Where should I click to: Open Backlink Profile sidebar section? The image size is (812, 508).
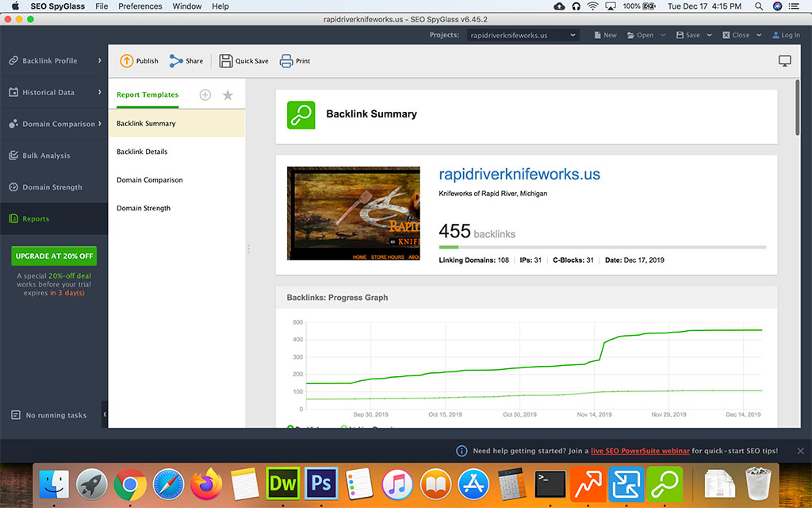pos(54,60)
